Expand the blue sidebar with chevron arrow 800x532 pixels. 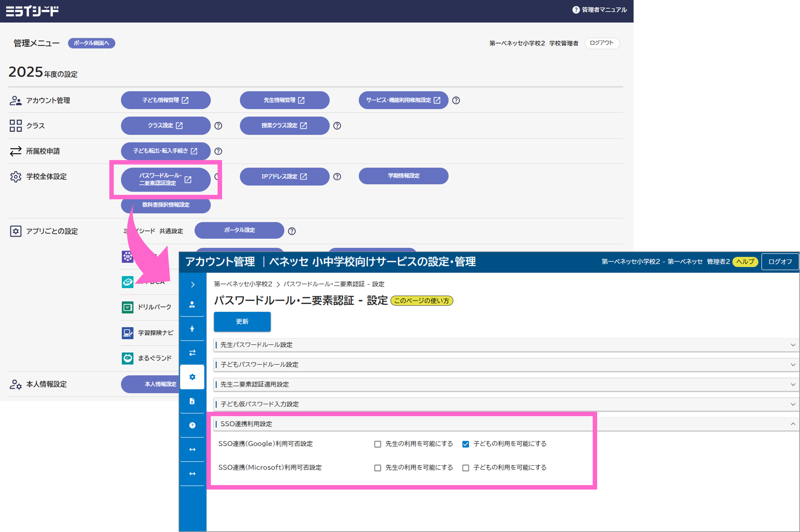coord(193,284)
